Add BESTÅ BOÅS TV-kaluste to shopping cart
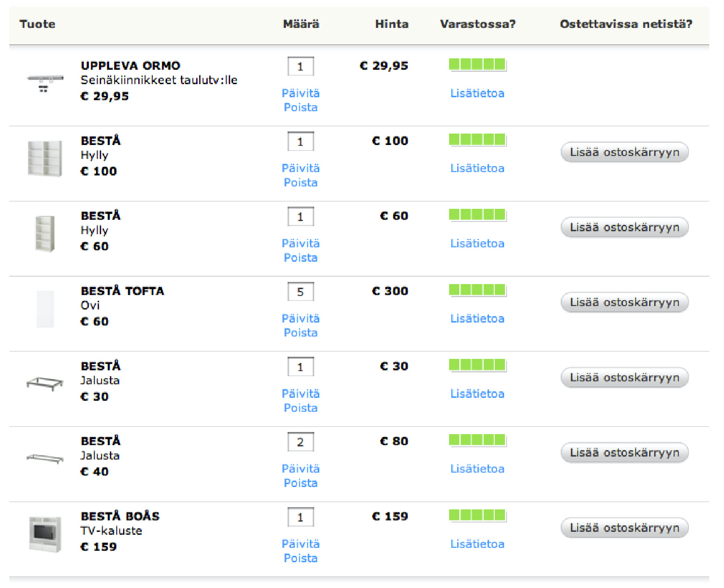Image resolution: width=724 pixels, height=588 pixels. click(x=625, y=528)
